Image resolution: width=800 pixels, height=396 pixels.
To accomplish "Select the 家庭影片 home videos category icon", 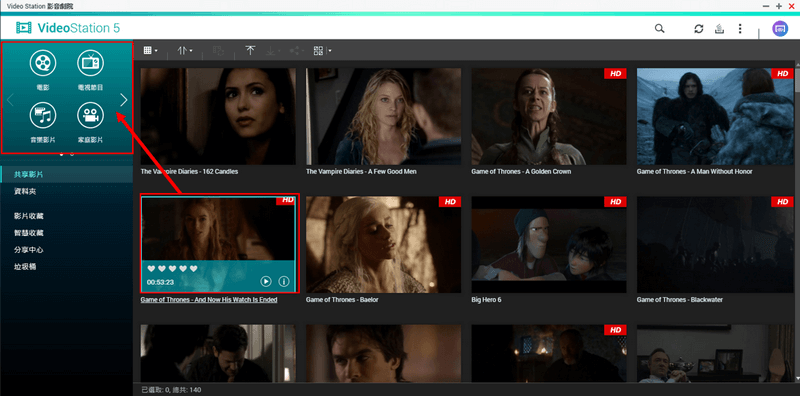I will [x=90, y=115].
